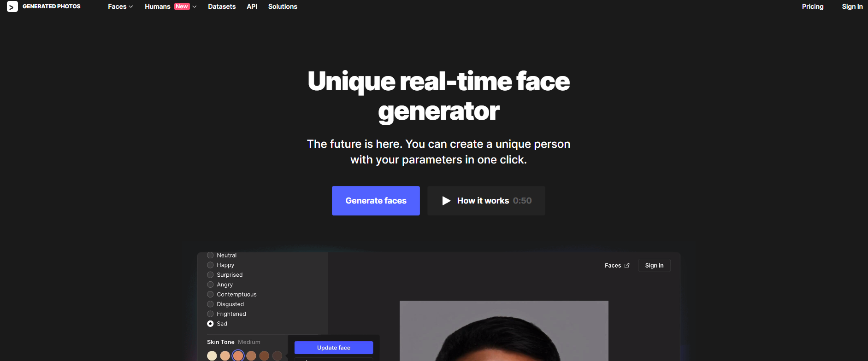Pick the lightest skin tone swatch
The height and width of the screenshot is (361, 868).
[x=212, y=355]
